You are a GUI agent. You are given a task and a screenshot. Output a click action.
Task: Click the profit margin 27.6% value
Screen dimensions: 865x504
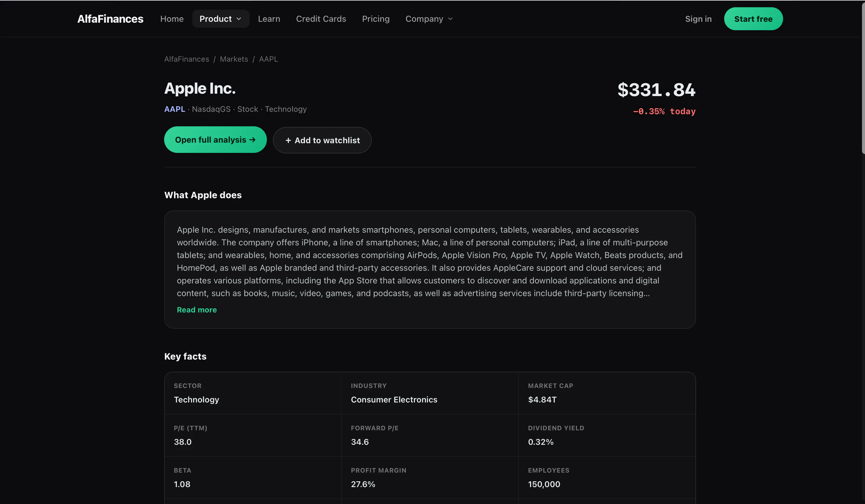(x=363, y=484)
